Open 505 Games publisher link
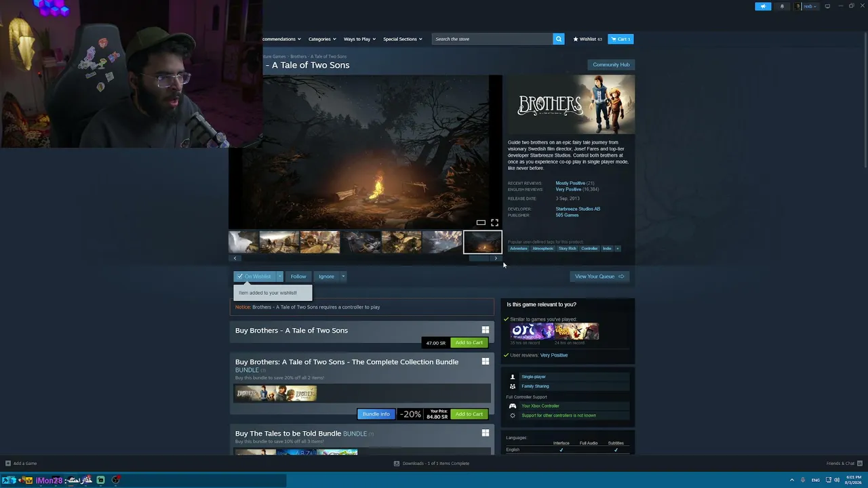The height and width of the screenshot is (488, 868). (567, 216)
